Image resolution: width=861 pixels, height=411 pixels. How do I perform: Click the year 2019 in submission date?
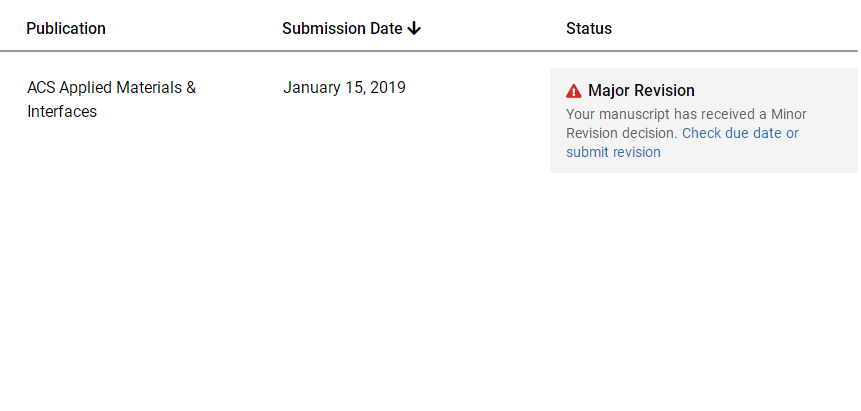tap(387, 87)
